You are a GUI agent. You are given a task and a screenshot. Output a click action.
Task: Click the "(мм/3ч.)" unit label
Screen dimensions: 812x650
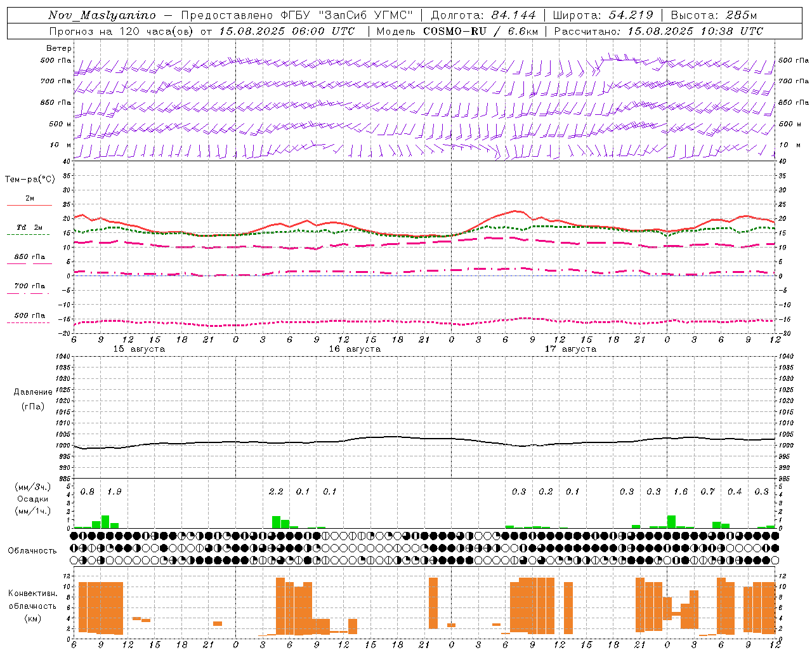33,487
